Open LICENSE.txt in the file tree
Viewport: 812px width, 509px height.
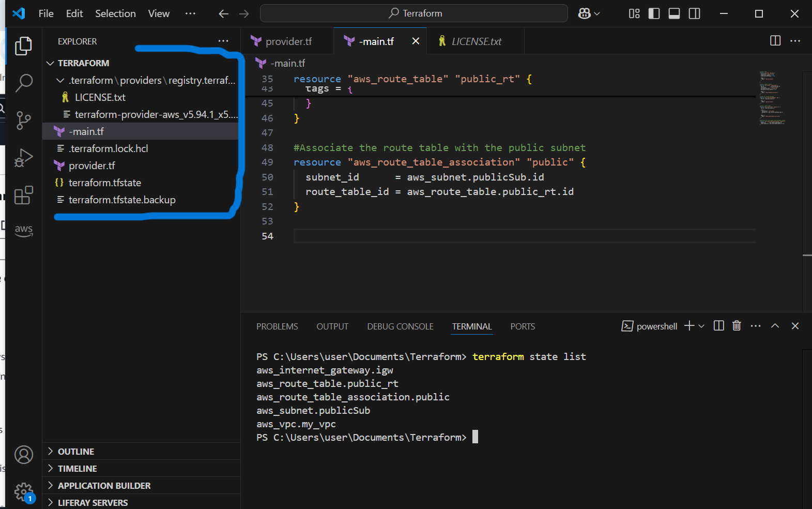(x=141, y=97)
